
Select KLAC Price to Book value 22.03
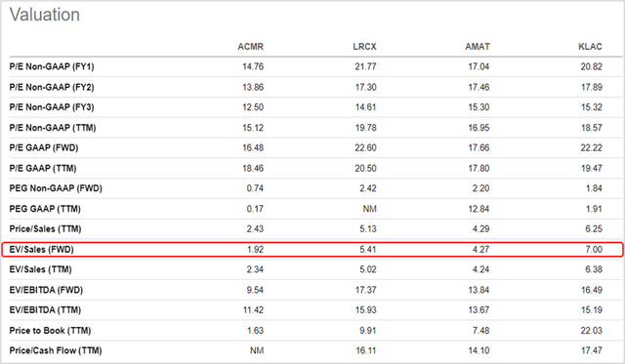pyautogui.click(x=591, y=331)
